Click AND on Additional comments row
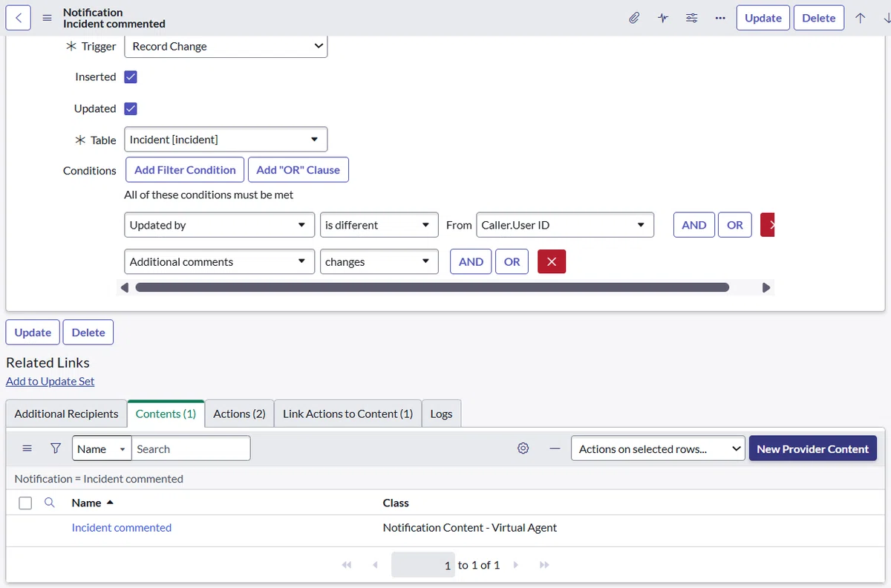Screen dimensions: 891x588 tap(471, 261)
